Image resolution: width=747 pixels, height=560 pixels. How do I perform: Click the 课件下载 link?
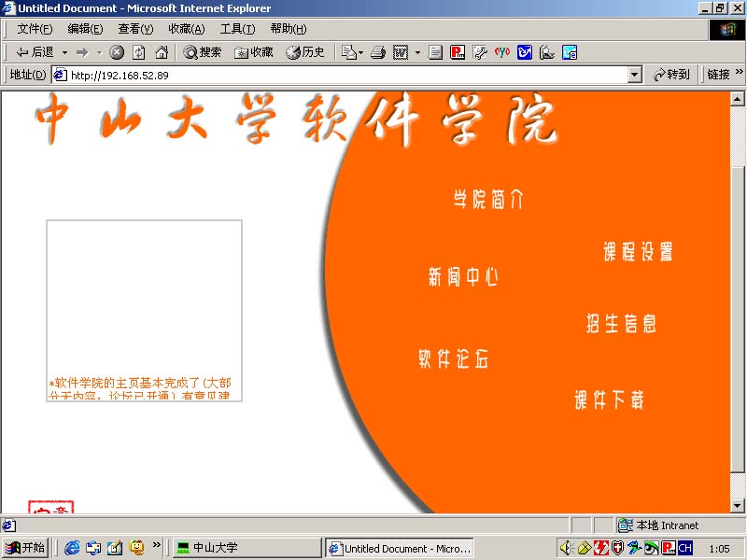609,400
